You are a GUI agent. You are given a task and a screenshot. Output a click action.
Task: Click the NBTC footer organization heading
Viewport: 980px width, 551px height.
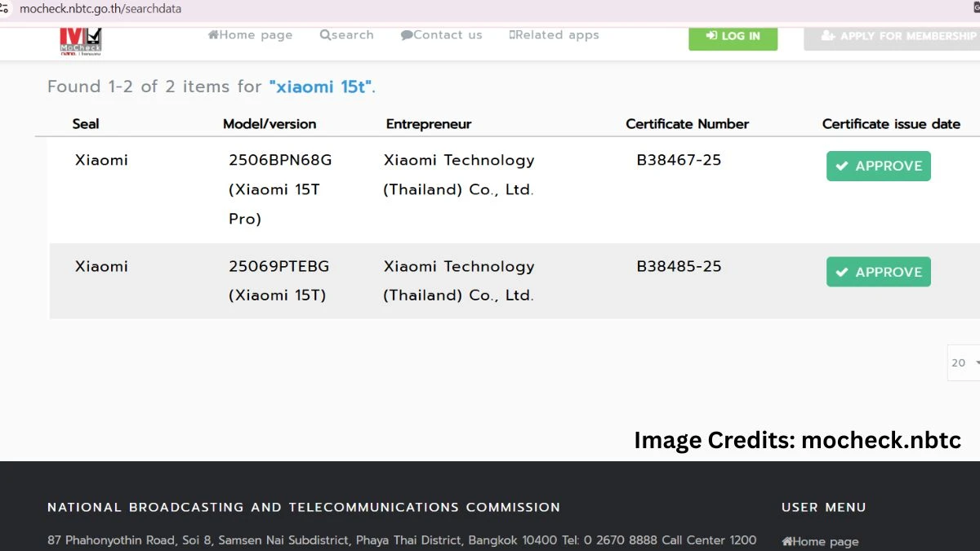tap(304, 507)
